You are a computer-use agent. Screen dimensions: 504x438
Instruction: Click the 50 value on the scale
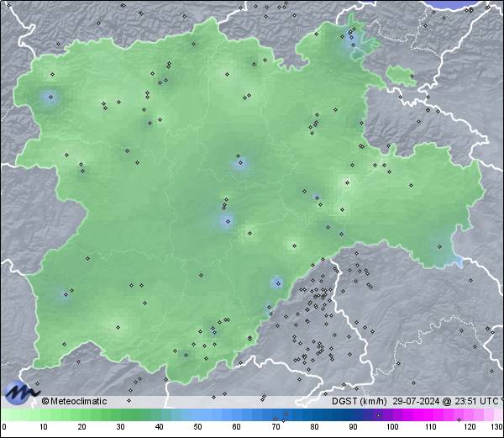[x=197, y=427]
